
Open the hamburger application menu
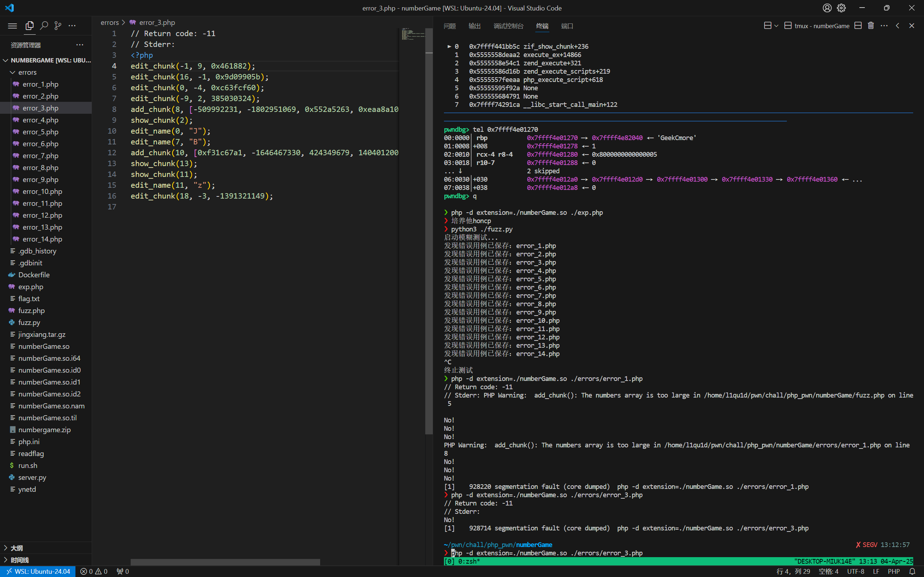click(12, 26)
